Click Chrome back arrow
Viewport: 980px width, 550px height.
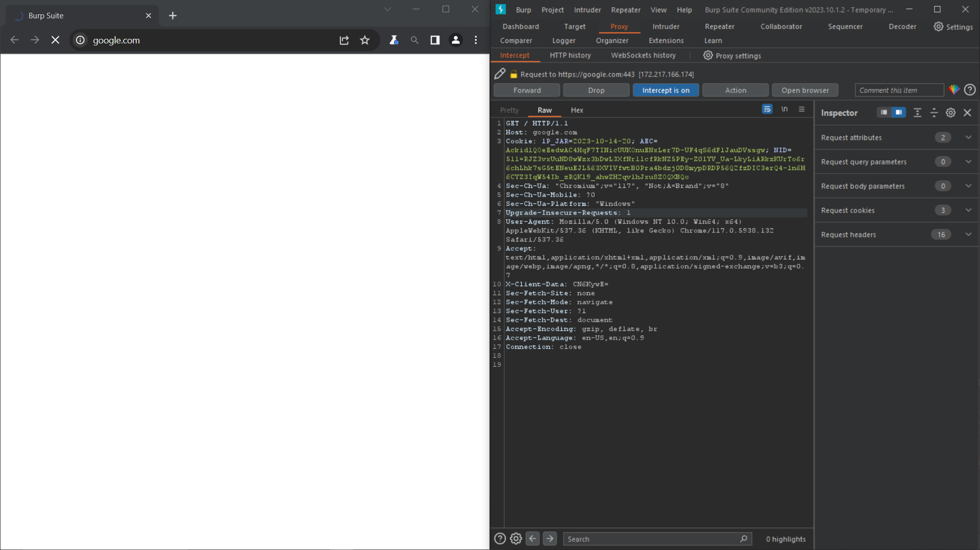pos(14,40)
